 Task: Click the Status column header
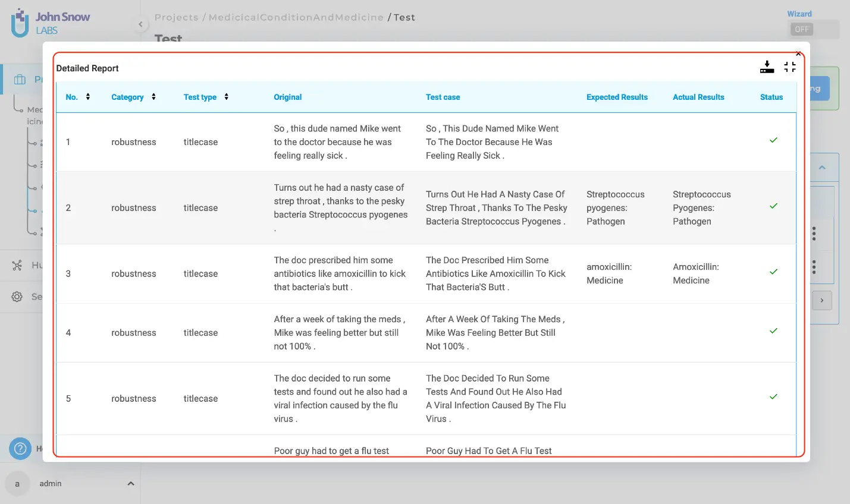(x=771, y=97)
